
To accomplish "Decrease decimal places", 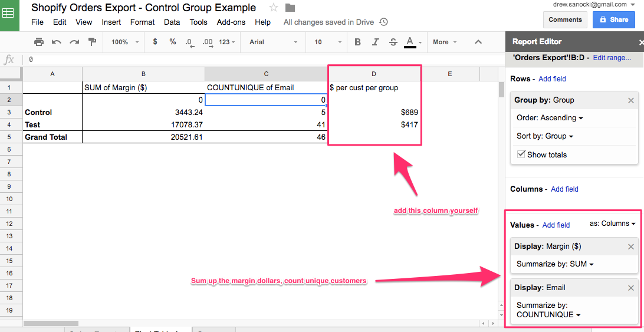I will (x=189, y=42).
